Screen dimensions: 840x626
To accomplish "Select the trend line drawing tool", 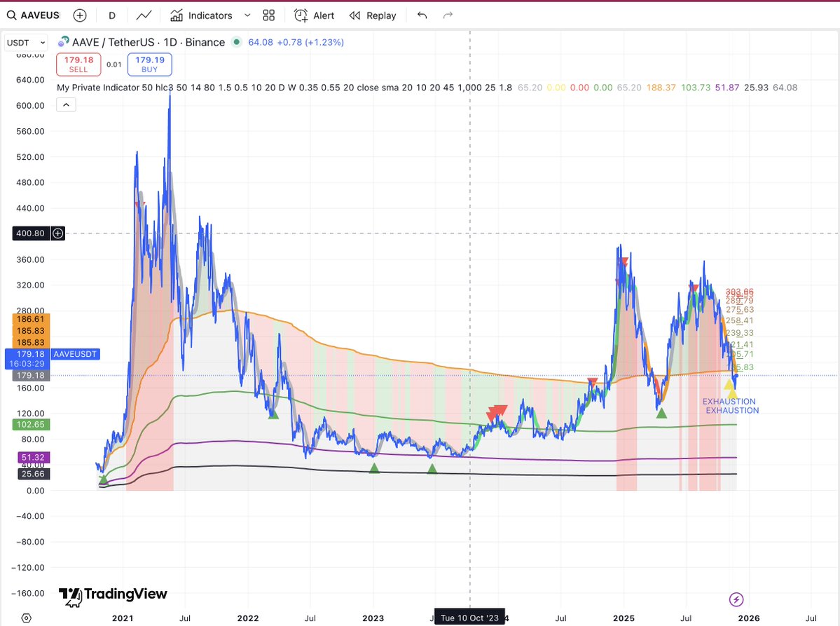I will point(143,15).
